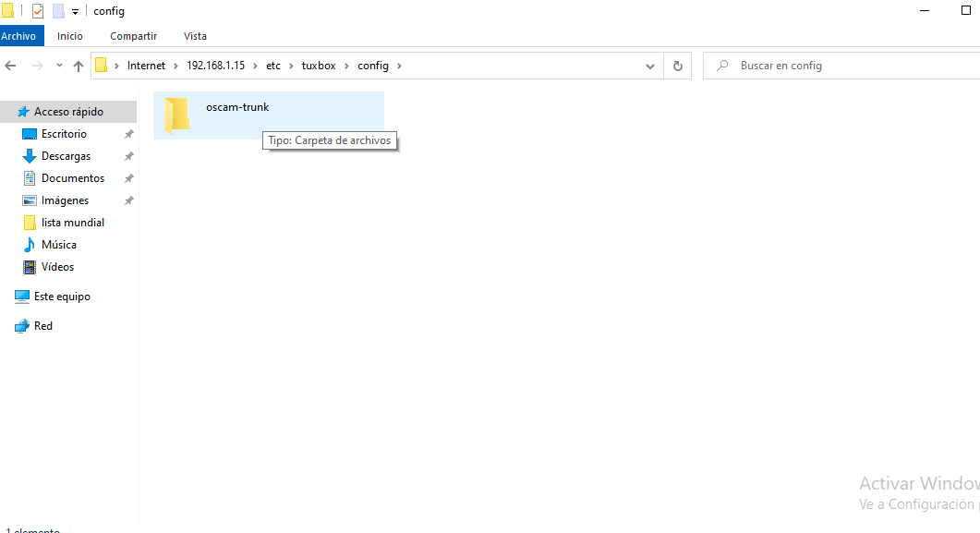Open the oscam-trunk folder icon
Viewport: 980px width, 533px height.
tap(175, 115)
